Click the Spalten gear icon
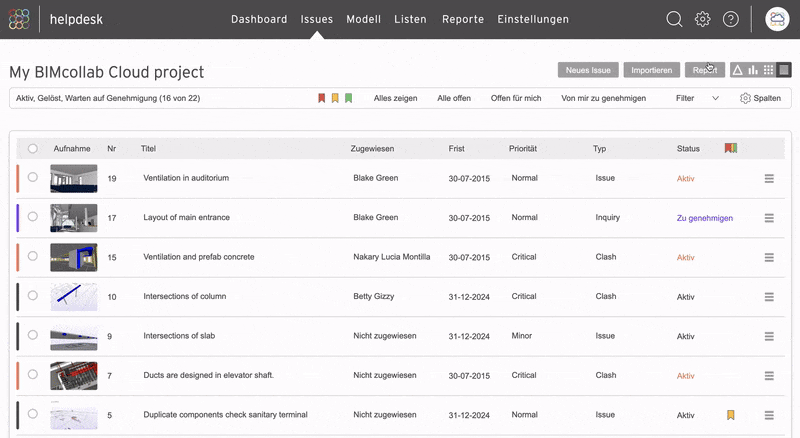The image size is (800, 438). [x=745, y=98]
